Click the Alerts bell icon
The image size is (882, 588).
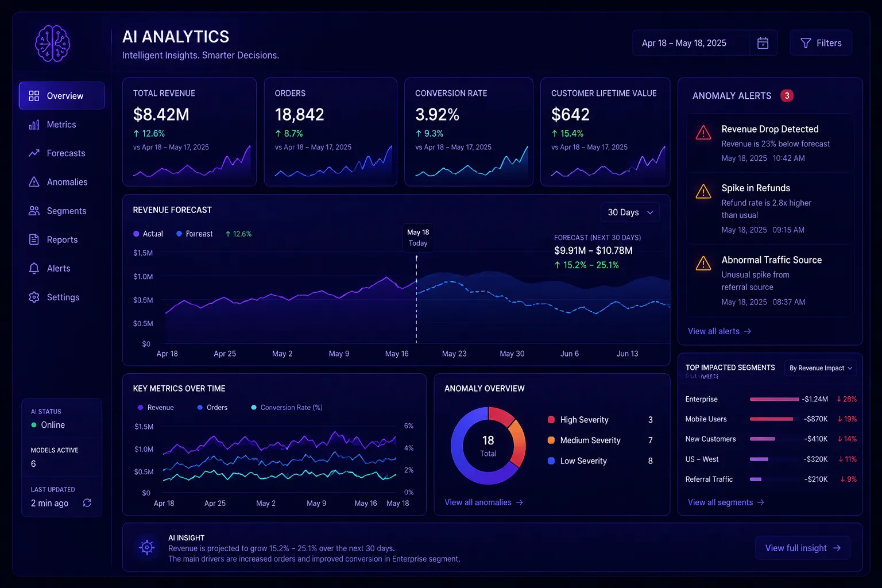[34, 268]
